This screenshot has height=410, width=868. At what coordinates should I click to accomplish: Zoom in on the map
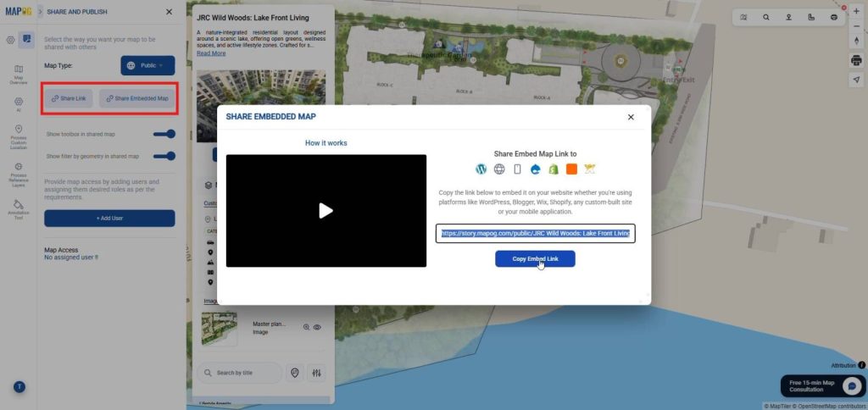point(856,12)
